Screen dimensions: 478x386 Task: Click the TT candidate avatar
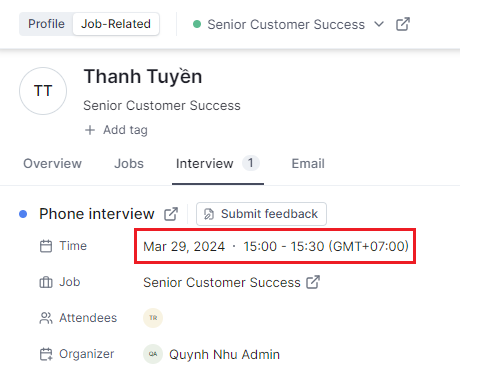click(43, 91)
